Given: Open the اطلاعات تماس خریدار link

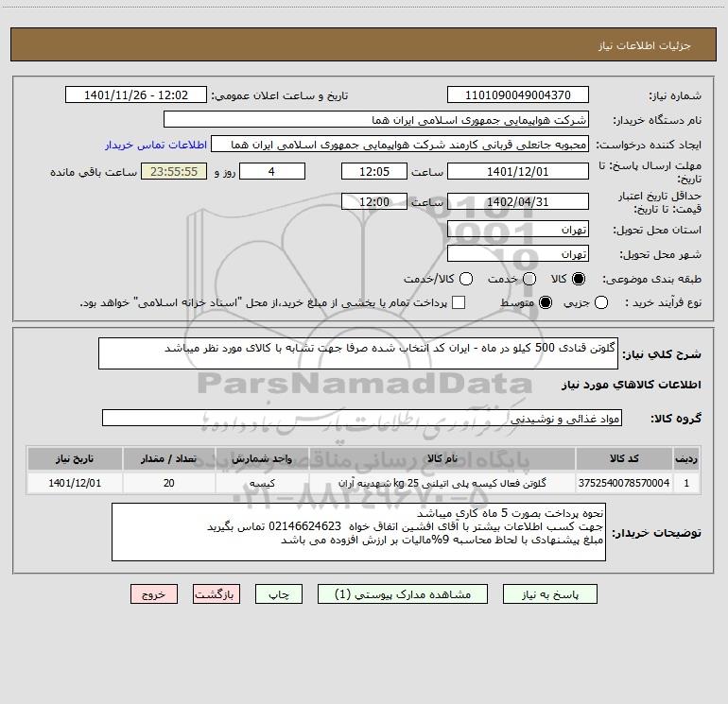Looking at the screenshot, I should pos(156,145).
